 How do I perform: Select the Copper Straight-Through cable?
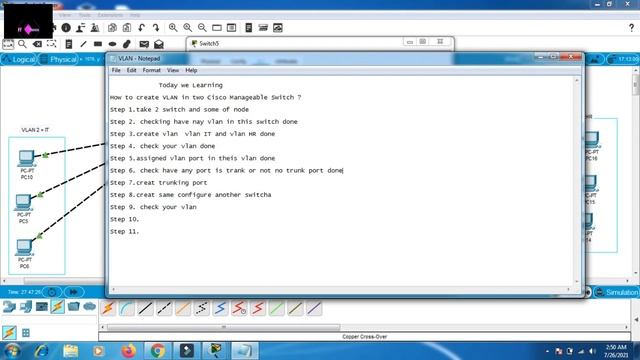coord(145,308)
